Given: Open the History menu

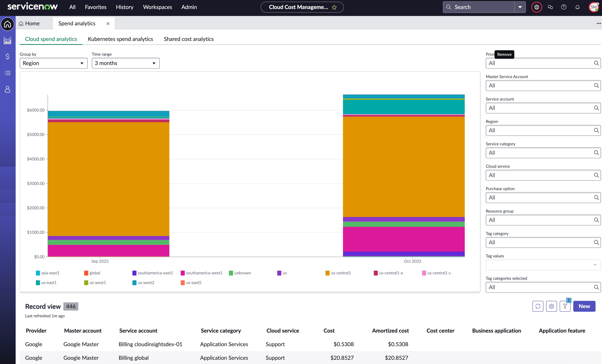Looking at the screenshot, I should click(125, 7).
